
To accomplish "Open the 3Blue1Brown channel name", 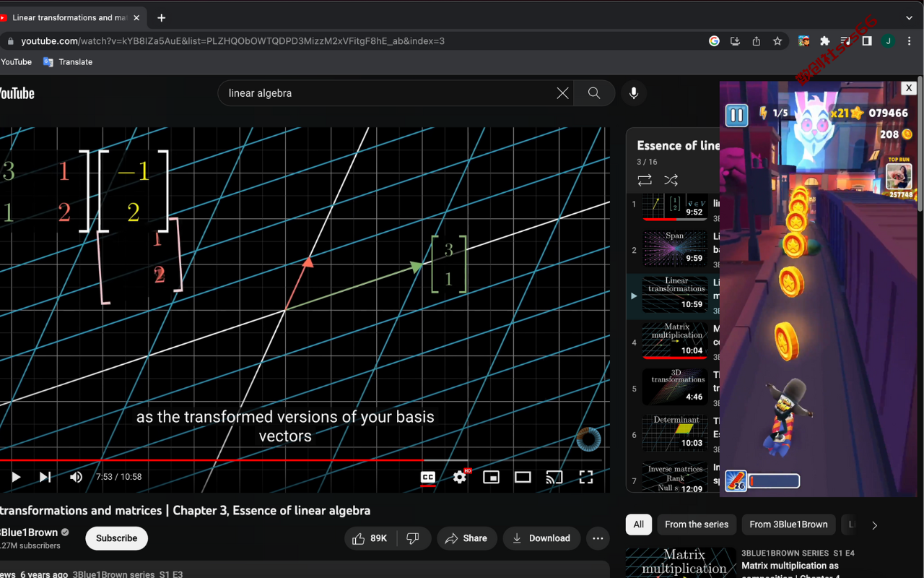I will pos(29,532).
